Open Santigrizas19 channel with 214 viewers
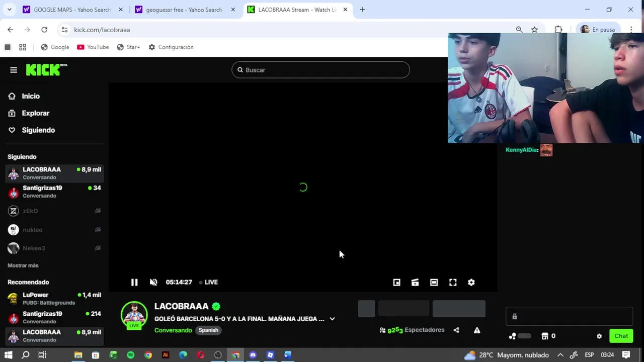This screenshot has height=362, width=644. pyautogui.click(x=54, y=317)
